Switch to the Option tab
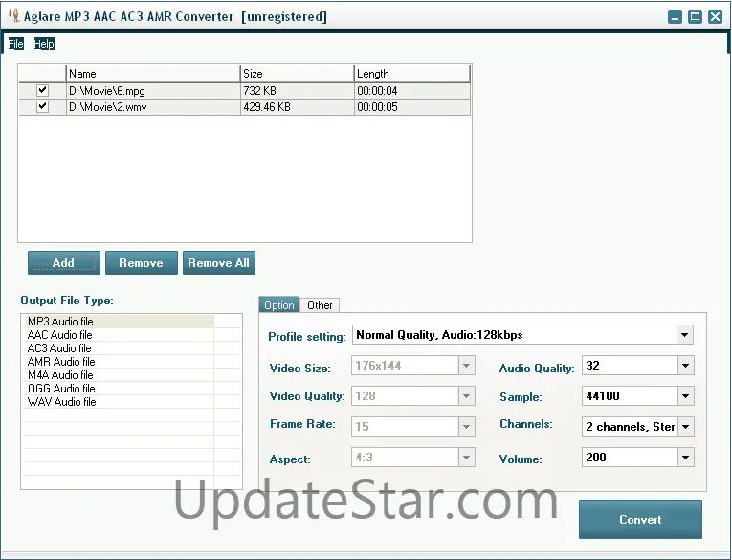The image size is (732, 560). 279,305
